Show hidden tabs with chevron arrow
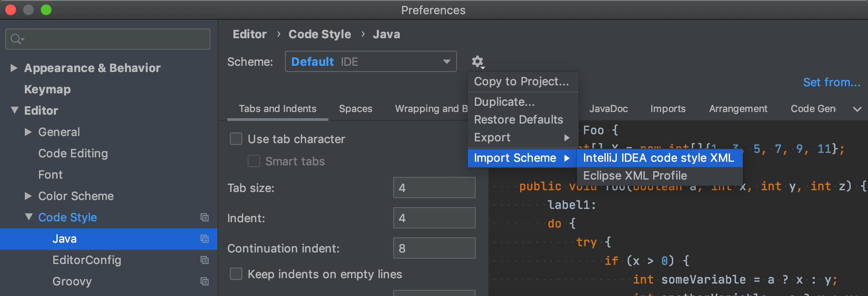868x296 pixels. (x=857, y=109)
